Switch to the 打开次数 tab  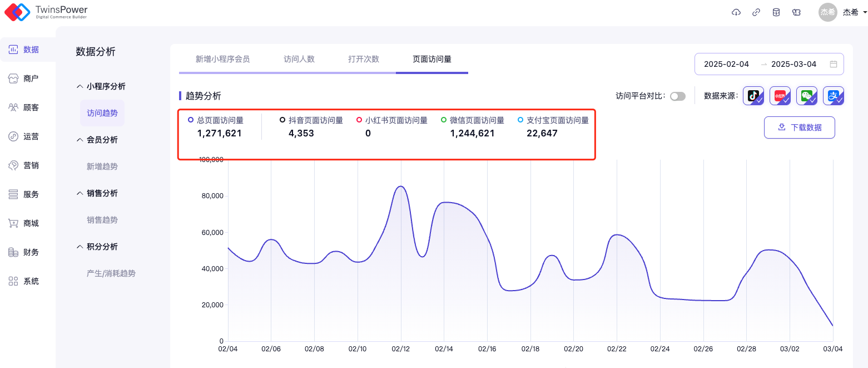click(364, 59)
